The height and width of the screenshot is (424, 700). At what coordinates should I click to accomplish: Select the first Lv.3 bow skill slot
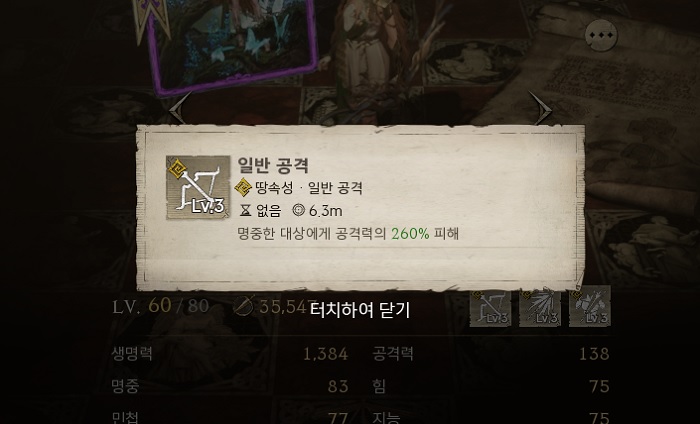490,307
